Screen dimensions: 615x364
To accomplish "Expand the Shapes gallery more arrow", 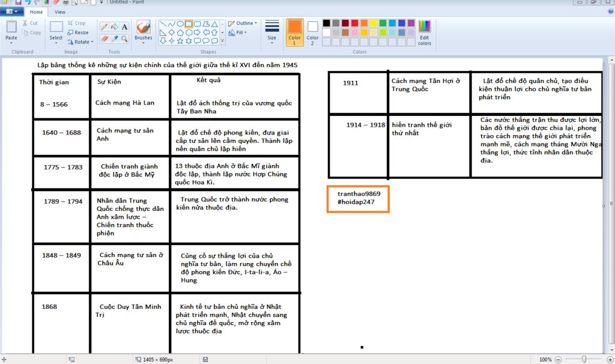I will click(x=222, y=40).
